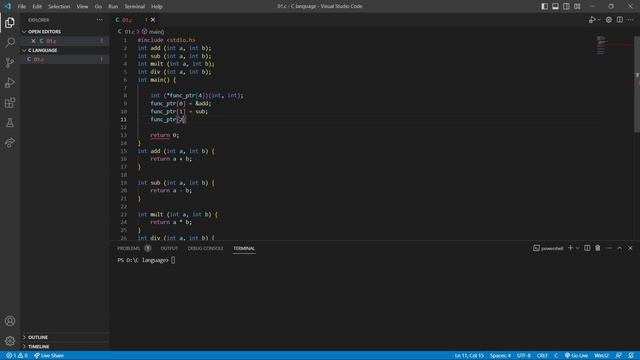Open customize layout icon
Viewport: 640px width, 360px height.
coord(578,6)
